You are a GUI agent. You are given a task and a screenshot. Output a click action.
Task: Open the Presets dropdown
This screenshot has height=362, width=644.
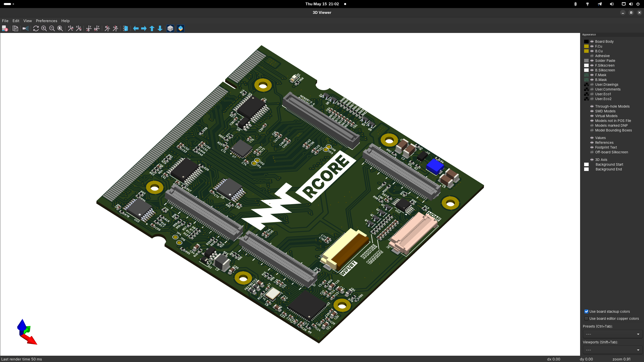click(613, 334)
